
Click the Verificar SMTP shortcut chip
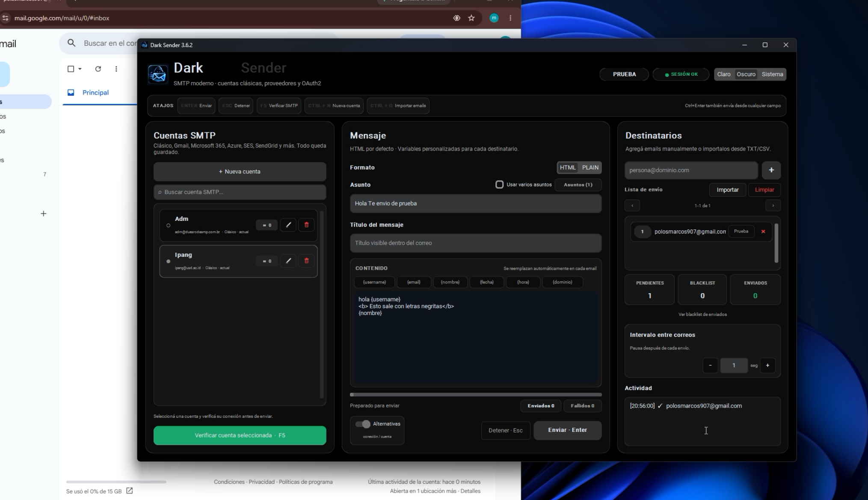tap(279, 106)
